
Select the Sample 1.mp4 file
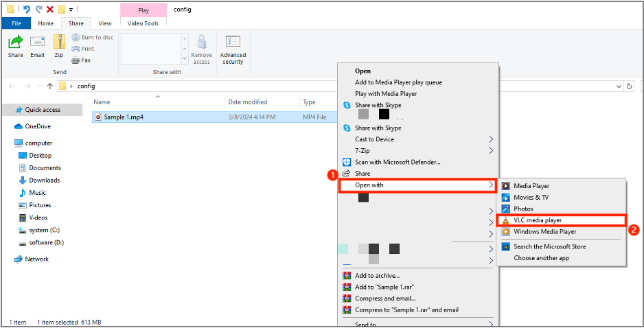(124, 117)
